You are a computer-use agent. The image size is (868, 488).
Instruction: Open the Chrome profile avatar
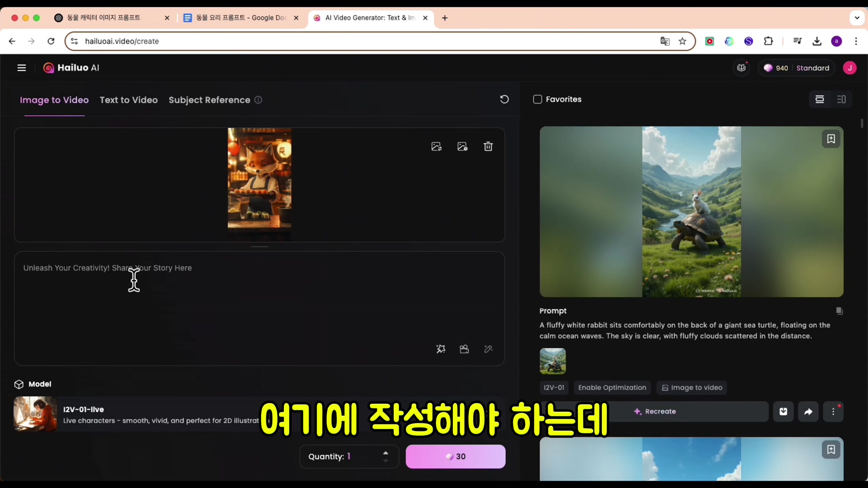837,41
